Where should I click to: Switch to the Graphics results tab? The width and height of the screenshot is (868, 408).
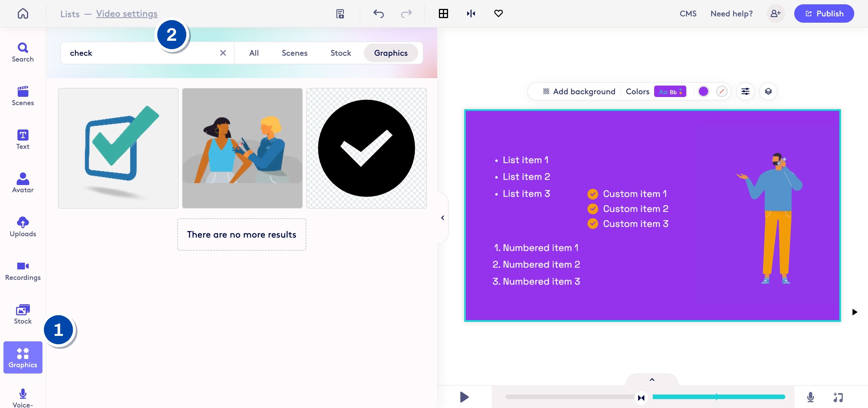(391, 53)
